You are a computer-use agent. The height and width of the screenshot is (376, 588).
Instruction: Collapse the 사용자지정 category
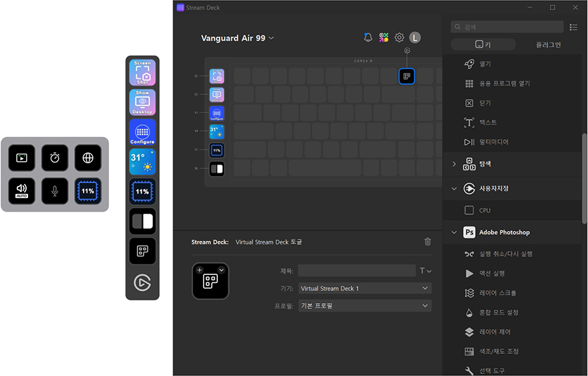454,189
